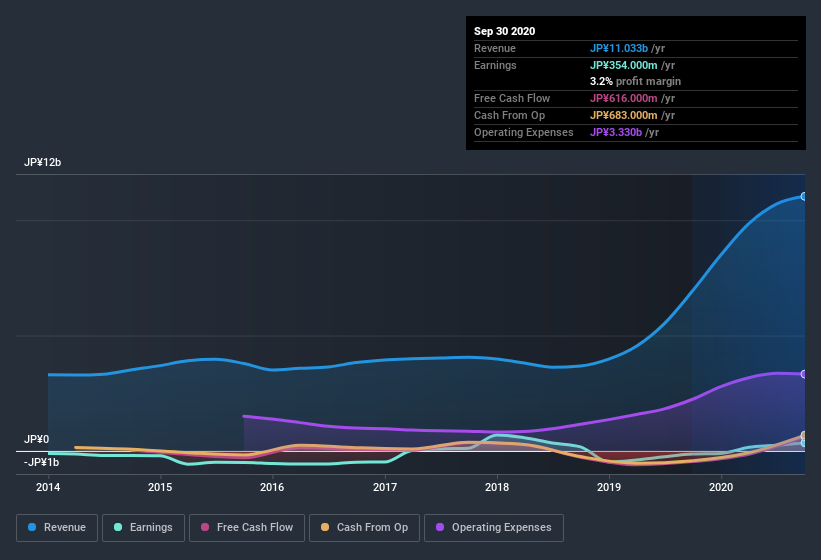Click the orange Cash From Op endpoint marker
Viewport: 821px width, 560px height.
point(804,436)
